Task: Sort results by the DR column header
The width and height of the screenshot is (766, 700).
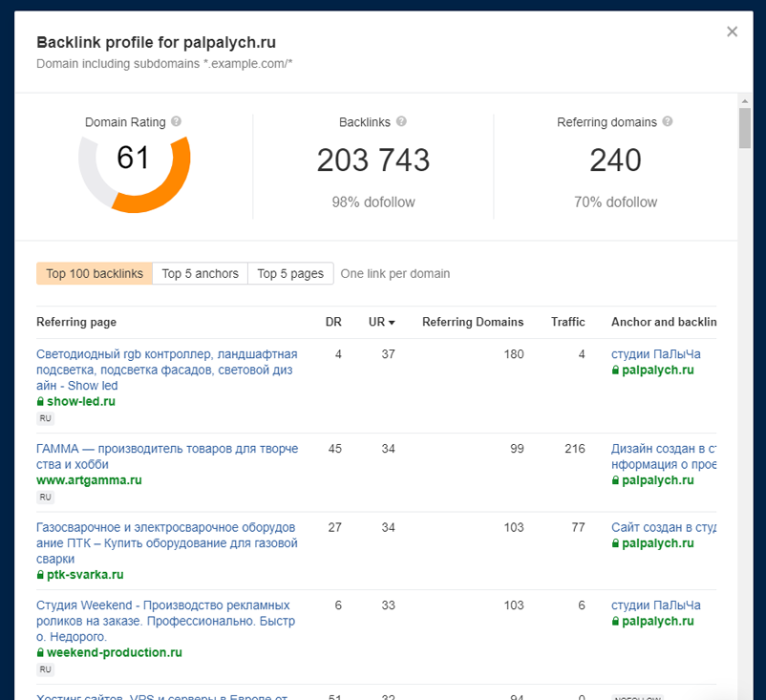Action: pos(333,322)
